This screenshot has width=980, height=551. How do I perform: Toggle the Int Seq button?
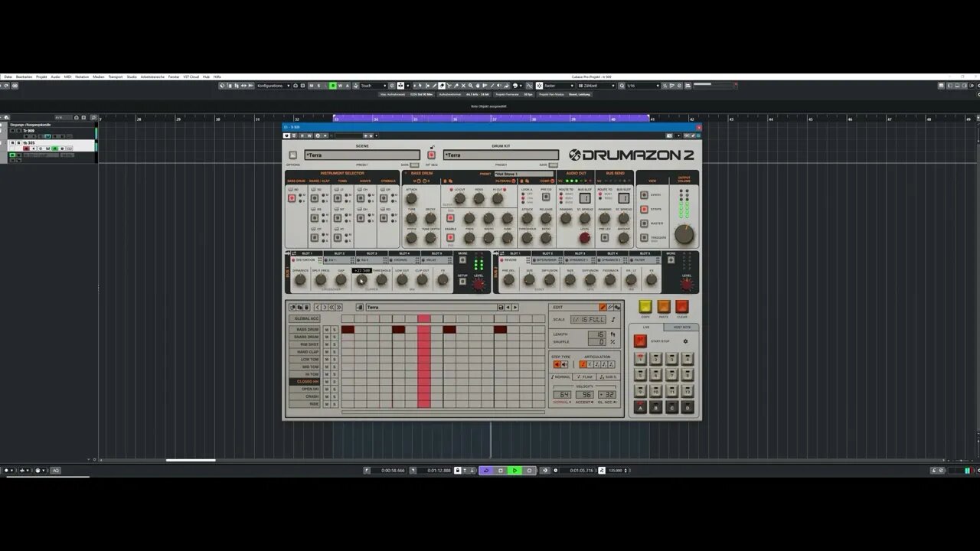431,155
